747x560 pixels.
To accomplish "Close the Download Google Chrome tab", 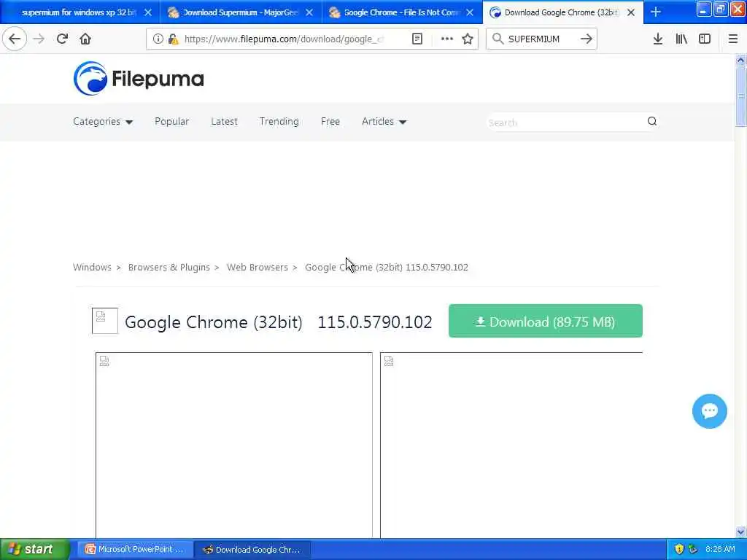I will [631, 12].
